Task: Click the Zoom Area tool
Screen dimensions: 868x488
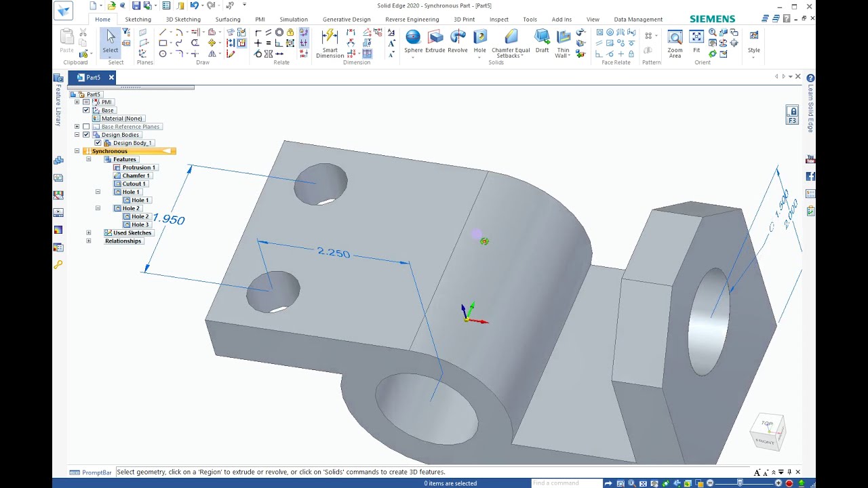Action: (675, 43)
